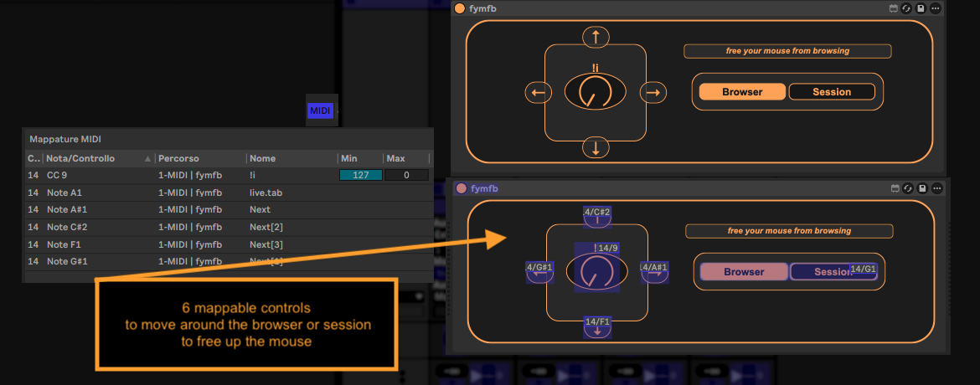Open the three-dots options menu on bottom device
Screen dimensions: 980x385
coord(937,188)
